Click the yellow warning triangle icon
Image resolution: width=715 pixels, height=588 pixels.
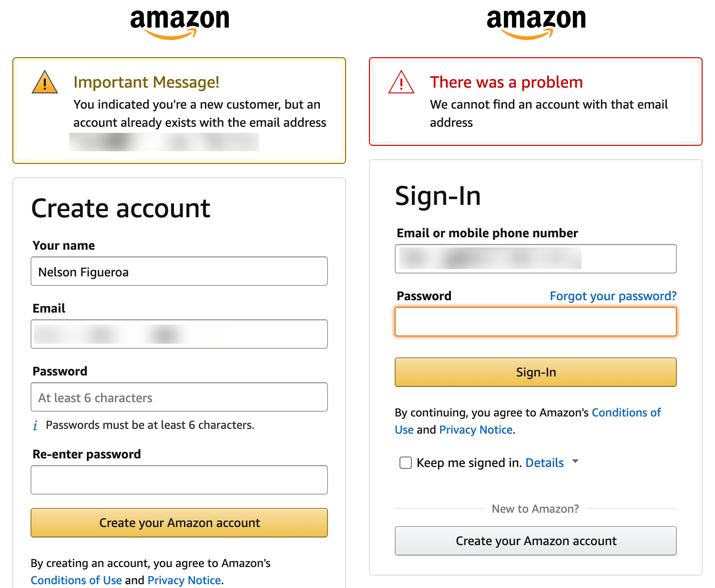tap(45, 83)
